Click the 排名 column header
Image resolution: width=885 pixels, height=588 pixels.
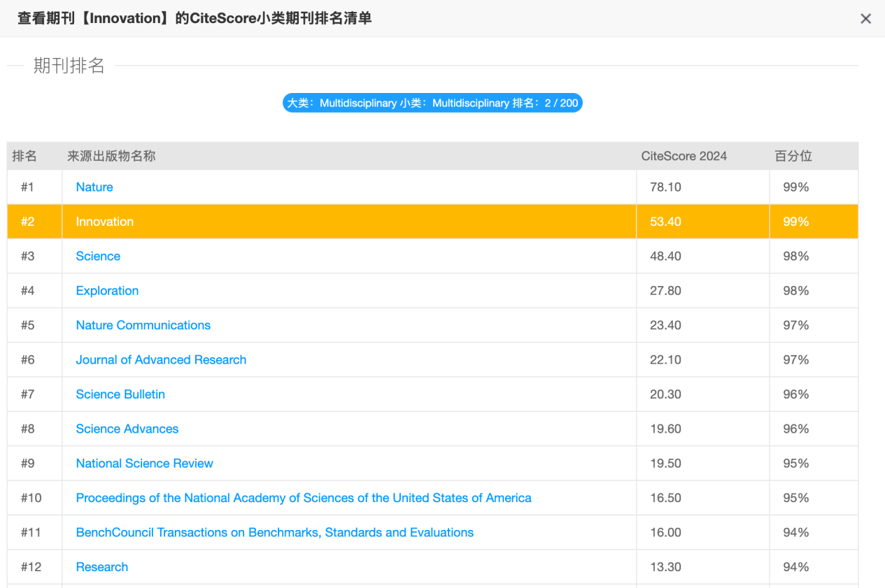pyautogui.click(x=24, y=157)
